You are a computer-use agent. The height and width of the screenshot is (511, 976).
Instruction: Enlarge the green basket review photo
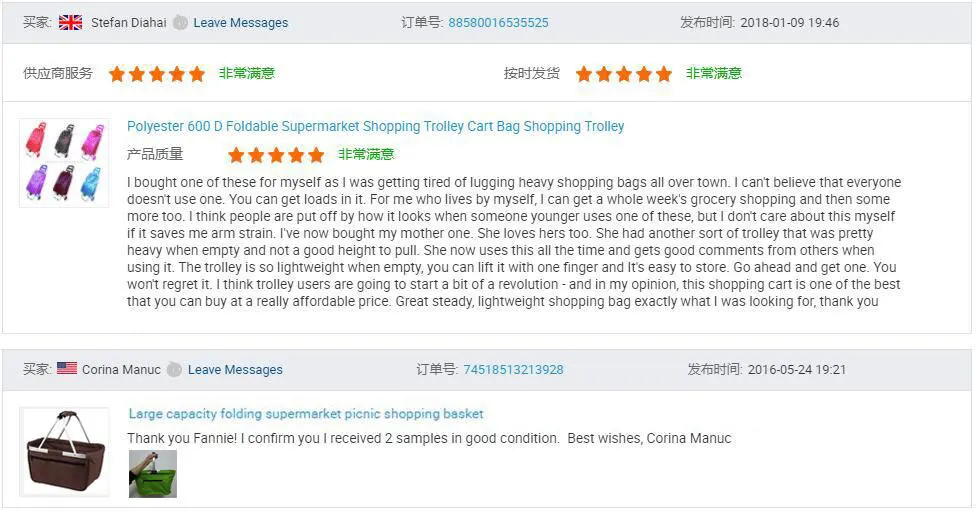click(153, 473)
